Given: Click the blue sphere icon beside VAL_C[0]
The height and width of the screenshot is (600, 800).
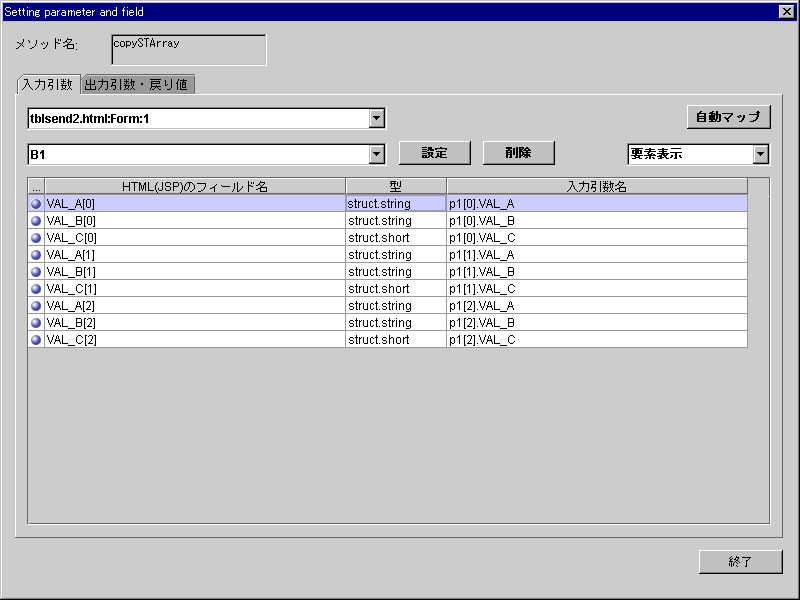Looking at the screenshot, I should coord(36,238).
